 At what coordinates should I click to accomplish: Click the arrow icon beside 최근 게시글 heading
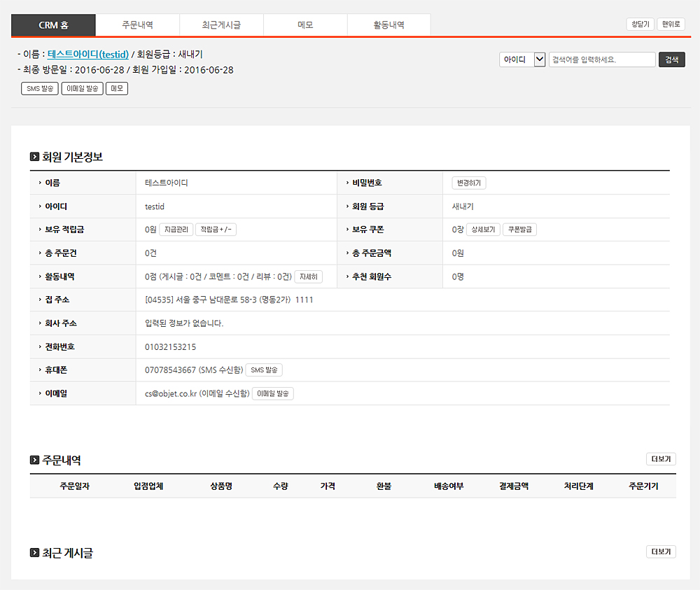coord(34,553)
